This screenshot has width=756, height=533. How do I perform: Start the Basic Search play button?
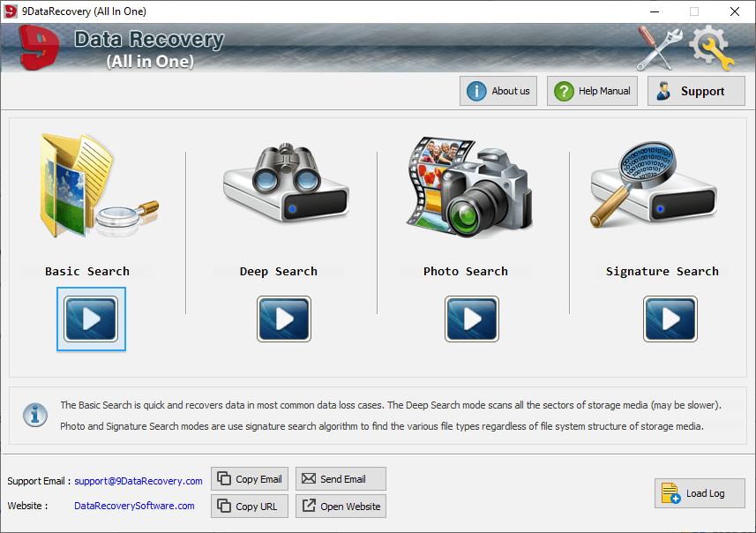pyautogui.click(x=91, y=319)
